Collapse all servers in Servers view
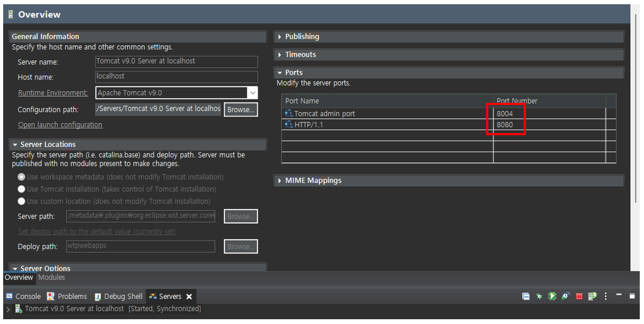Image resolution: width=644 pixels, height=324 pixels. [x=525, y=296]
